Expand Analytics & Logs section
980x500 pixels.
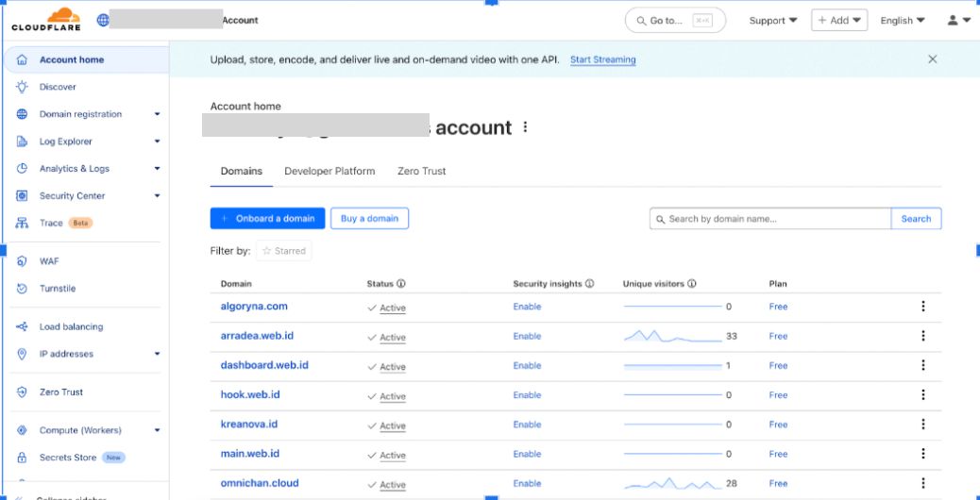pos(157,169)
